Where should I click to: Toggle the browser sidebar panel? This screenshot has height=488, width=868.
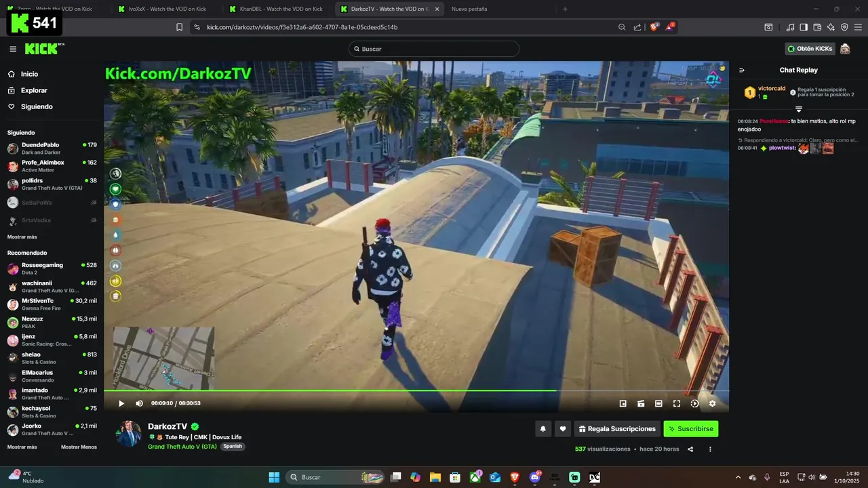point(804,27)
